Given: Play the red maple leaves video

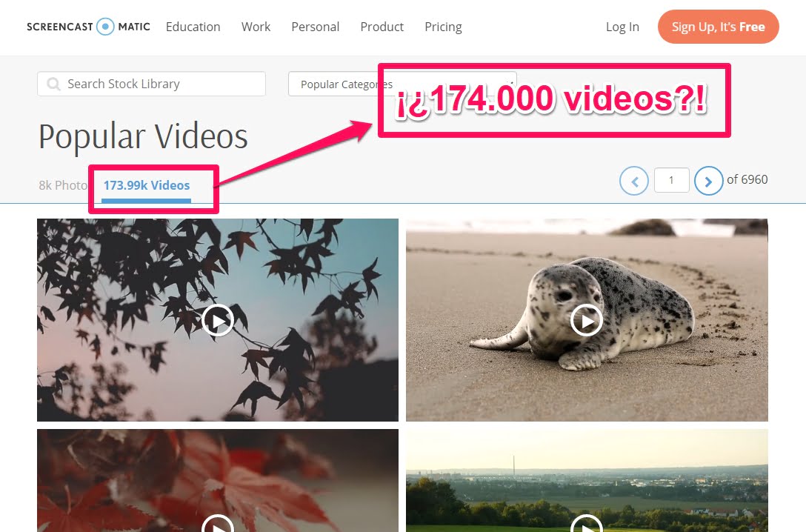Looking at the screenshot, I should [218, 523].
